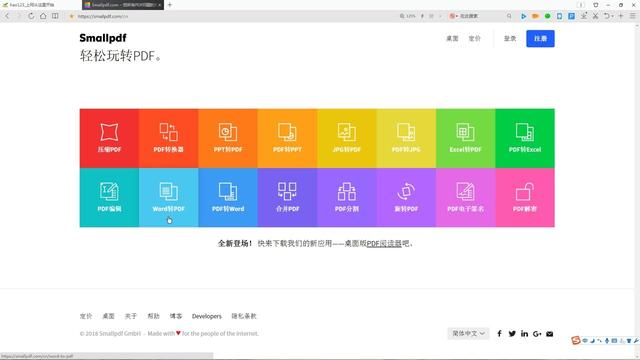This screenshot has width=640, height=360.
Task: Open the PDF编辑 edit tile
Action: pos(109,198)
